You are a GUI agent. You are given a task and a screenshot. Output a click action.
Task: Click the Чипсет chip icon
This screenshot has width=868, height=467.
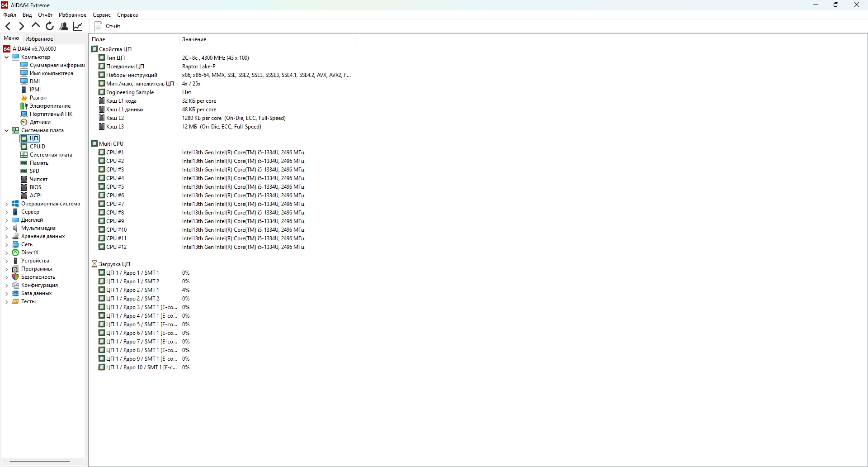click(x=24, y=179)
